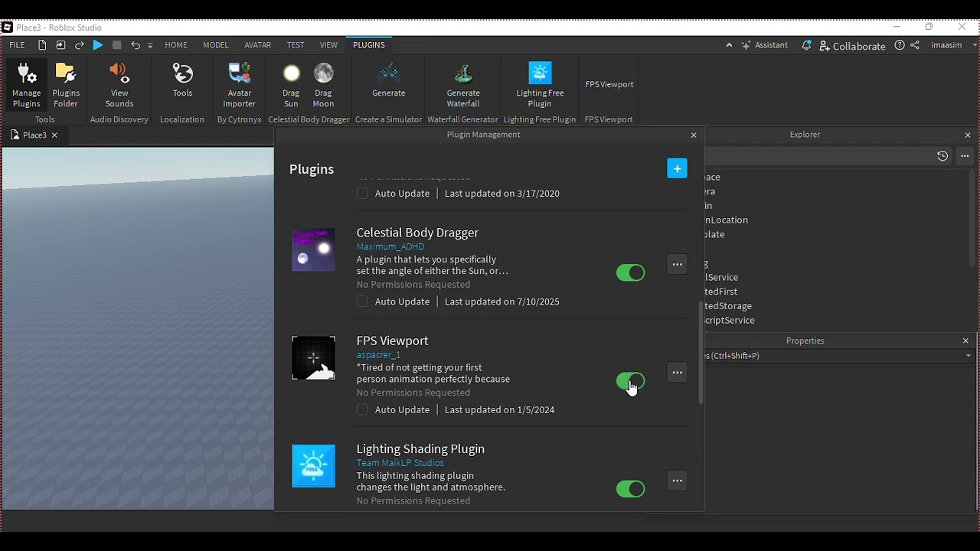
Task: Close the Properties panel
Action: tap(965, 341)
